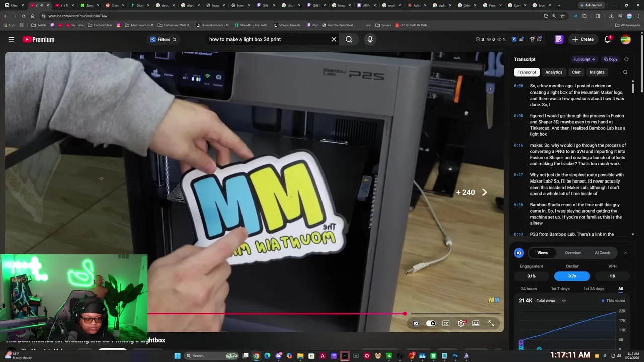Open the notifications bell
The height and width of the screenshot is (362, 644).
point(608,39)
